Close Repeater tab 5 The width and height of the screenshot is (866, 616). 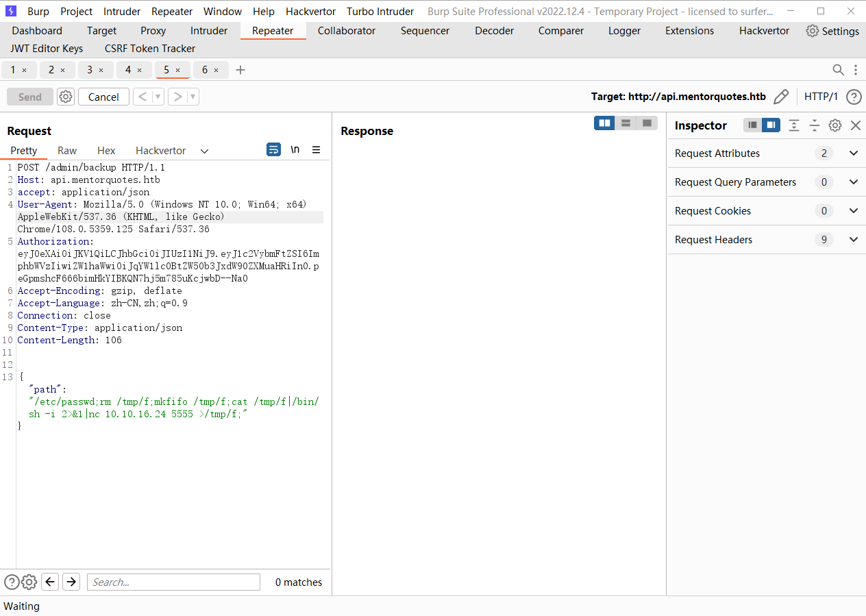(x=178, y=70)
